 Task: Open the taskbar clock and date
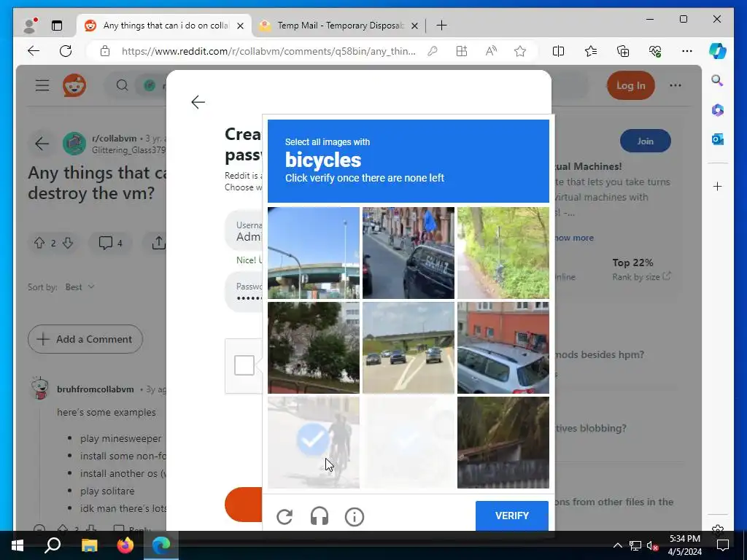coord(684,545)
